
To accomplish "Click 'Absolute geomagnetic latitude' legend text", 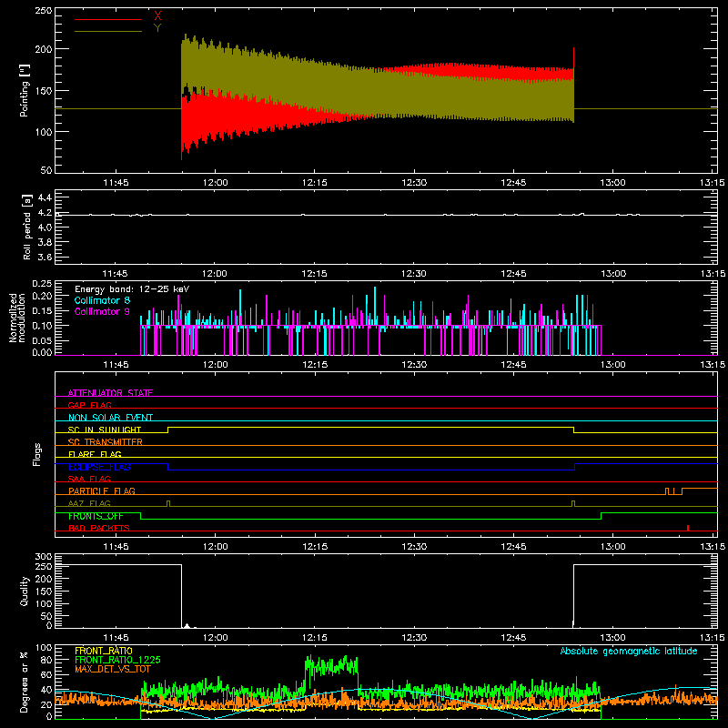I will point(629,651).
